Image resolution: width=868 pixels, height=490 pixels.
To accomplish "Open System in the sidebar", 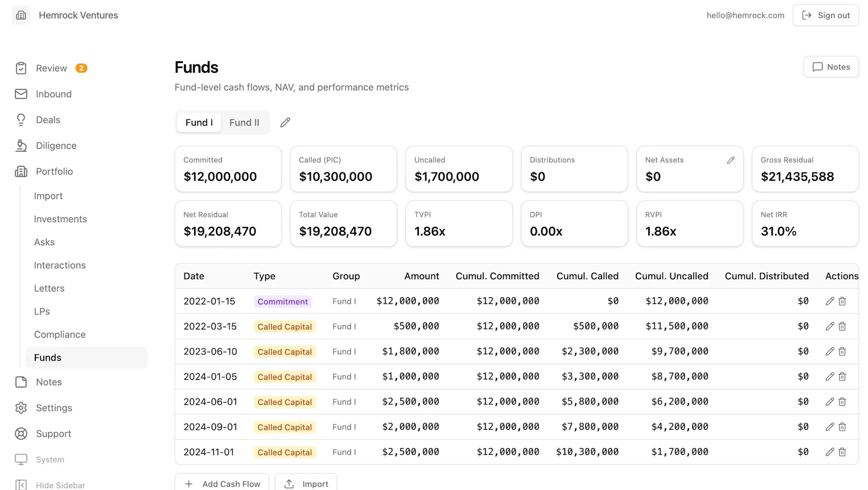I will point(50,460).
